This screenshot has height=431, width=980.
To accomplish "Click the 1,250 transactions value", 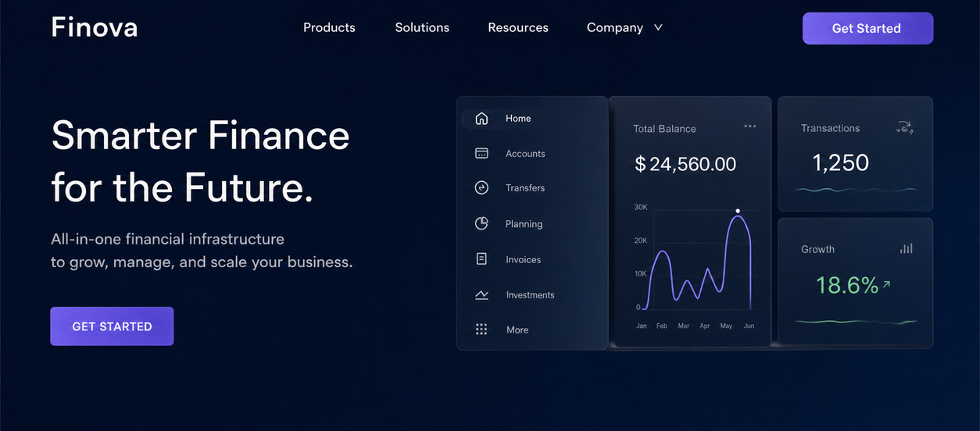I will coord(840,162).
